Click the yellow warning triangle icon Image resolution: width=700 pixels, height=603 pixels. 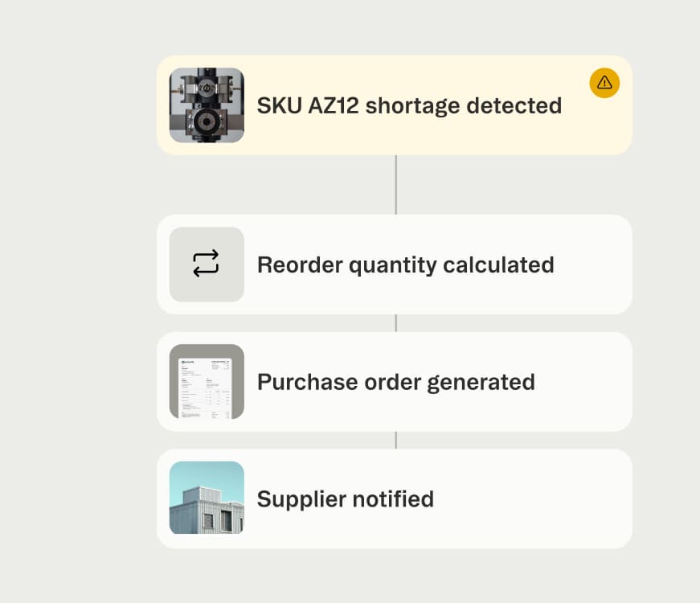(x=604, y=82)
